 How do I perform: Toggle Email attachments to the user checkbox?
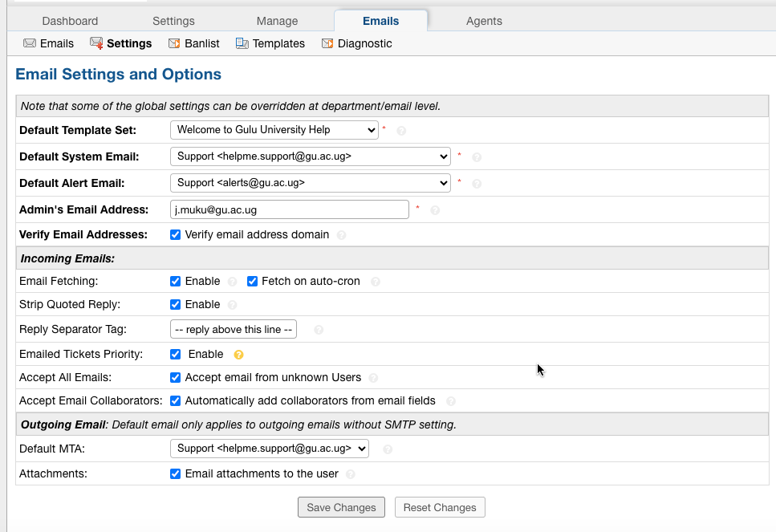coord(175,474)
